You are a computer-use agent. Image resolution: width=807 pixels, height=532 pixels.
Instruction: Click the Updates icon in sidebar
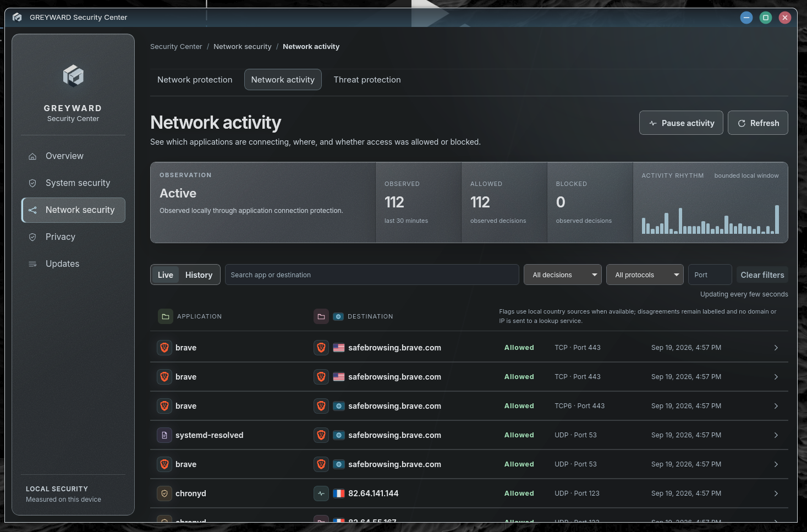[32, 264]
